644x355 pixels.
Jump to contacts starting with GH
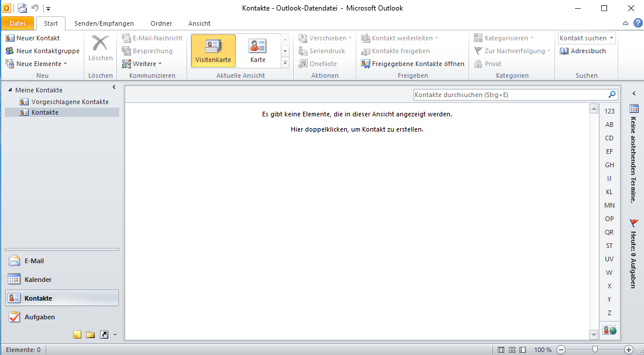coord(609,165)
